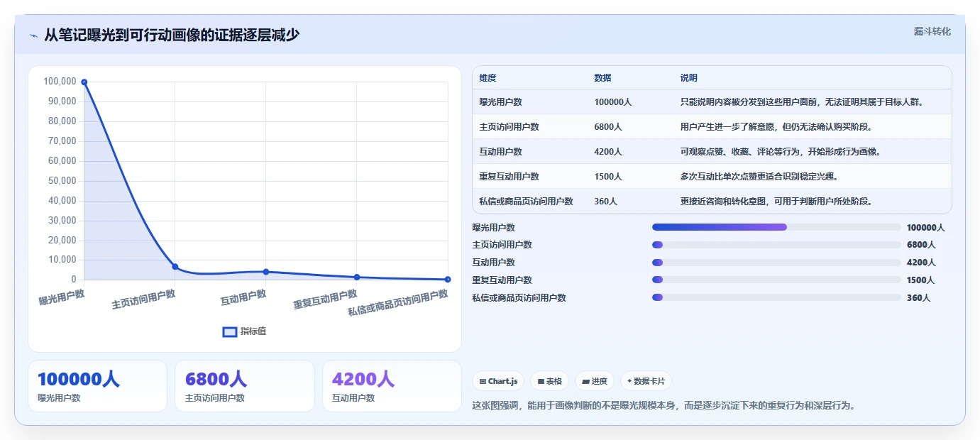
Task: Select the 表格 chip
Action: pyautogui.click(x=549, y=381)
